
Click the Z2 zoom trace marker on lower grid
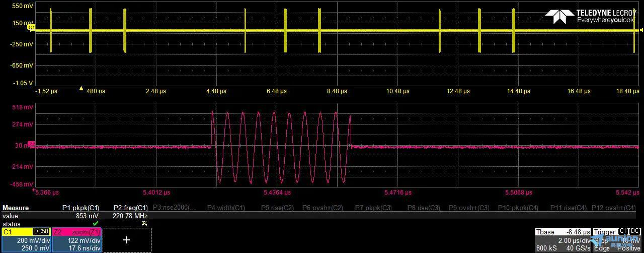coord(31,144)
